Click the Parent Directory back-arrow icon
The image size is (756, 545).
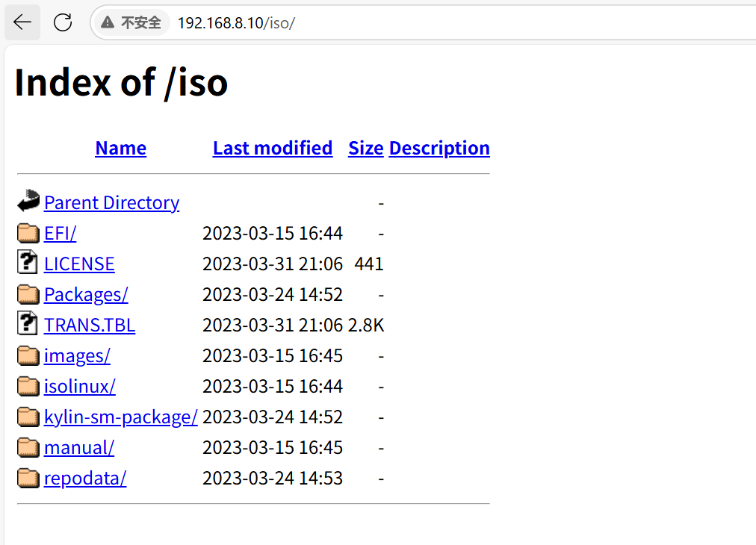[x=28, y=202]
